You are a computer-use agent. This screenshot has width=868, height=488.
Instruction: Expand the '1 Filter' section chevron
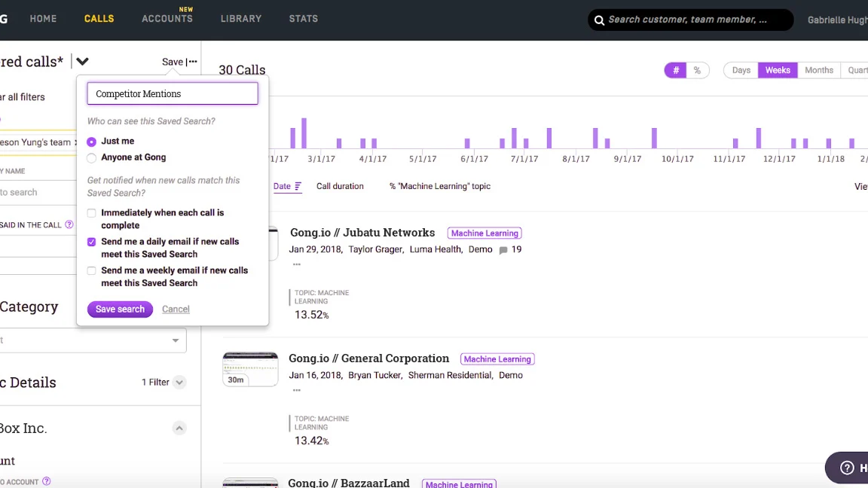(x=179, y=383)
